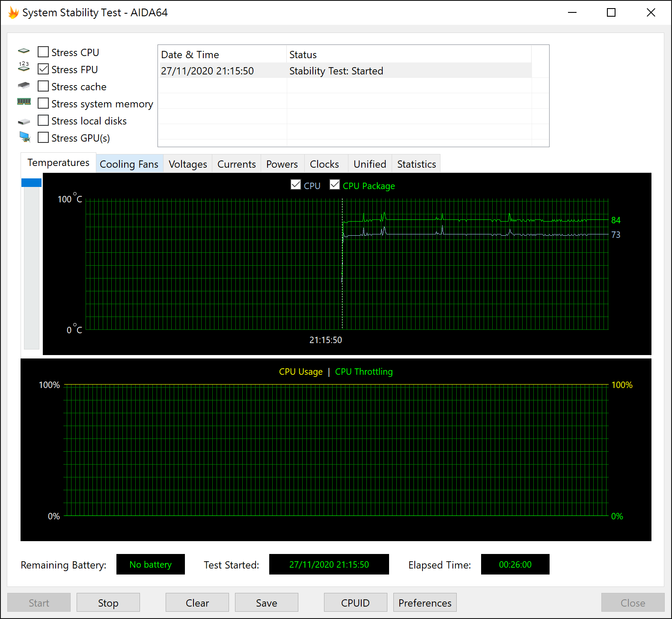
Task: Open the CPUID panel
Action: pyautogui.click(x=356, y=602)
